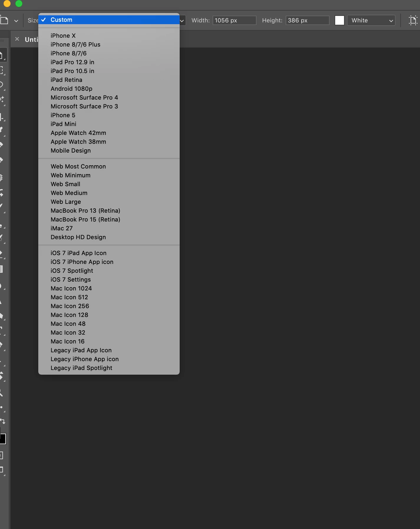Viewport: 420px width, 529px height.
Task: Choose Legacy iPad Spotlight preset
Action: (109, 368)
